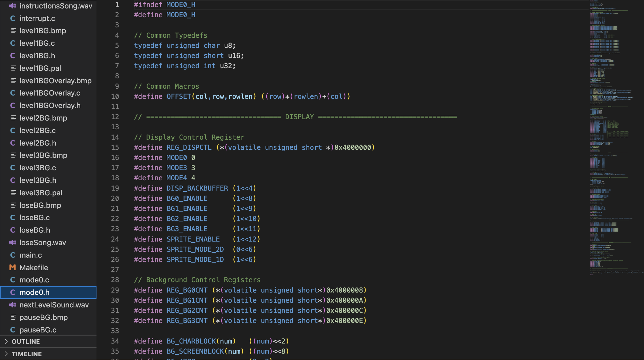
Task: Expand the TIMELINE section chevron
Action: point(6,354)
